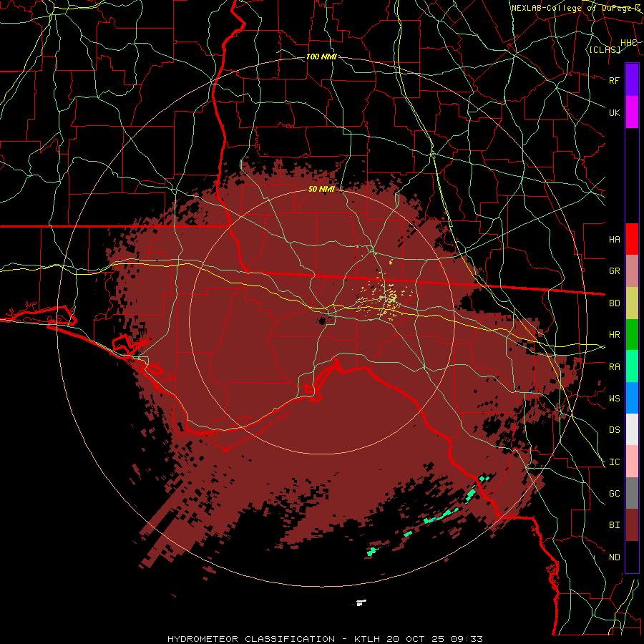644x644 pixels.
Task: Click the BI legend label
Action: coord(614,525)
